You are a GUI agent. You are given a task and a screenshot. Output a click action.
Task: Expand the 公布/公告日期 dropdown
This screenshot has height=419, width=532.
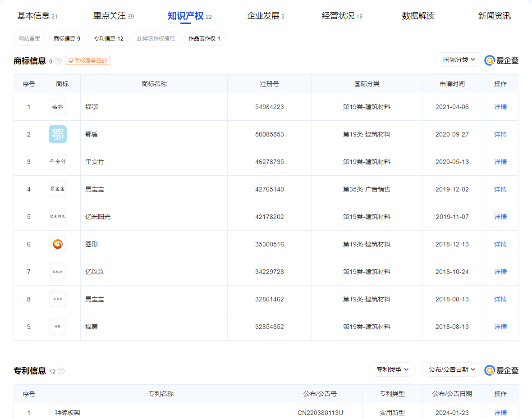[452, 369]
